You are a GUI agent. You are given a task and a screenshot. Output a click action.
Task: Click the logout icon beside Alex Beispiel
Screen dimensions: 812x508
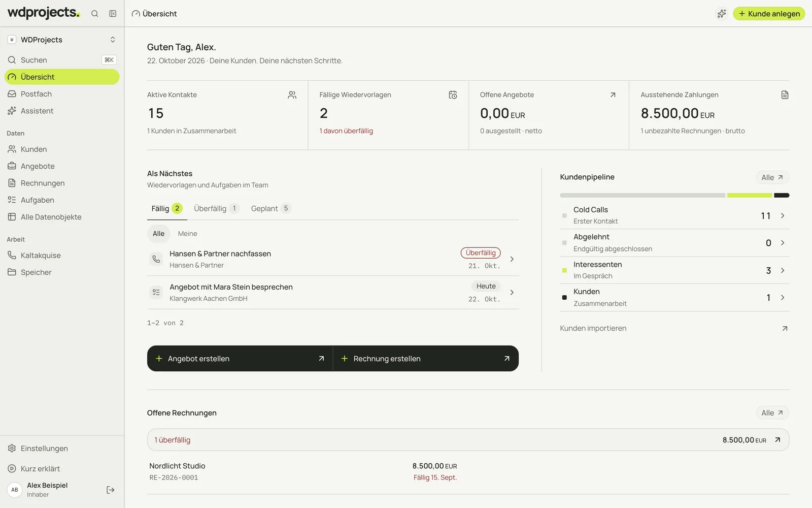click(x=111, y=490)
